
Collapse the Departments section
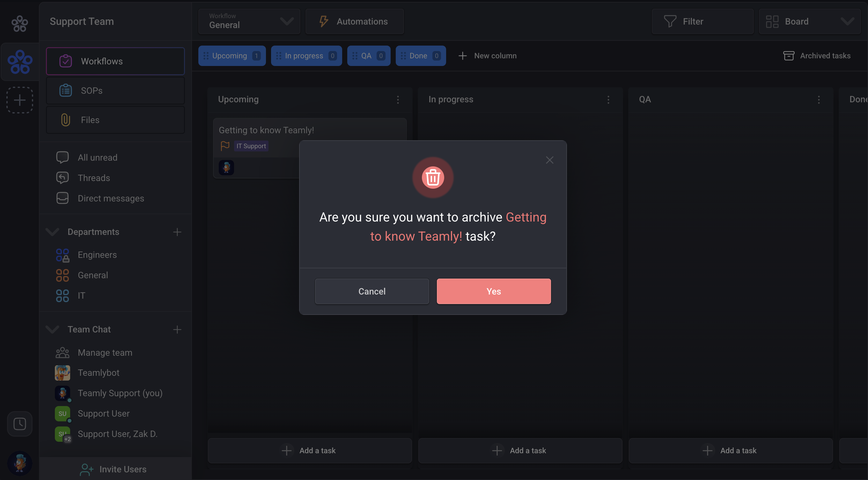click(x=52, y=232)
